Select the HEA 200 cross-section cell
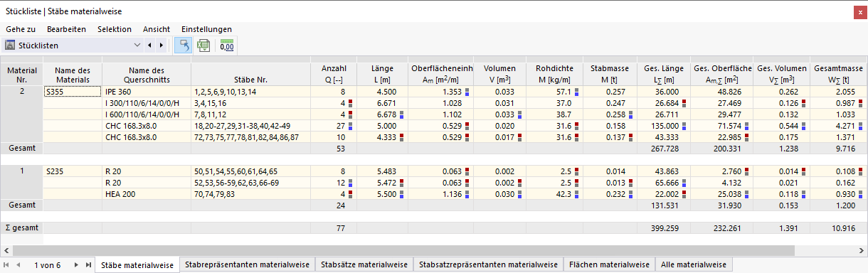This screenshot has width=868, height=273. pyautogui.click(x=147, y=194)
